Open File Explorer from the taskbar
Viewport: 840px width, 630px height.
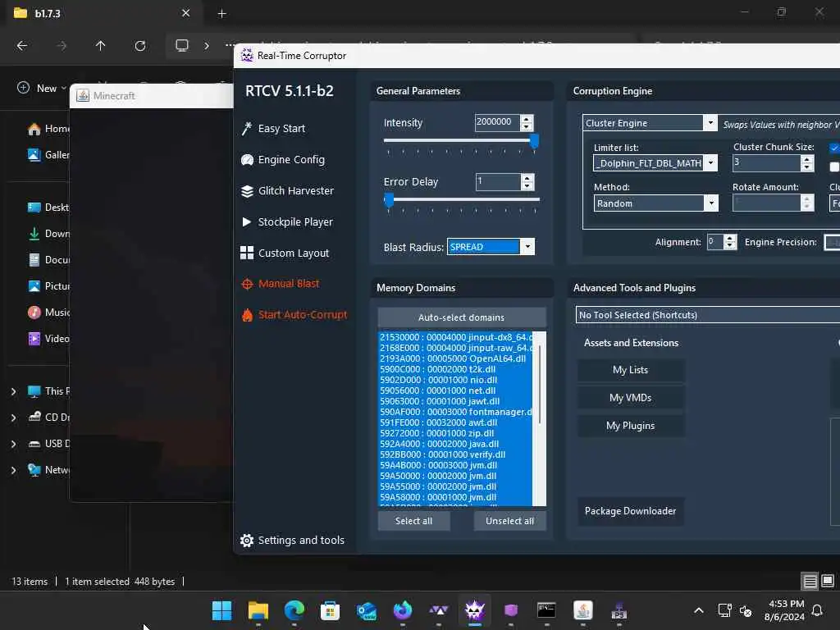(x=258, y=610)
